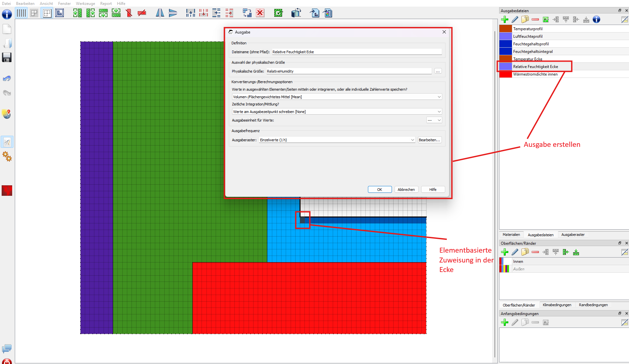Click green assign-to-selection icon in Ausgabedateien
The image size is (629, 364).
(x=545, y=20)
